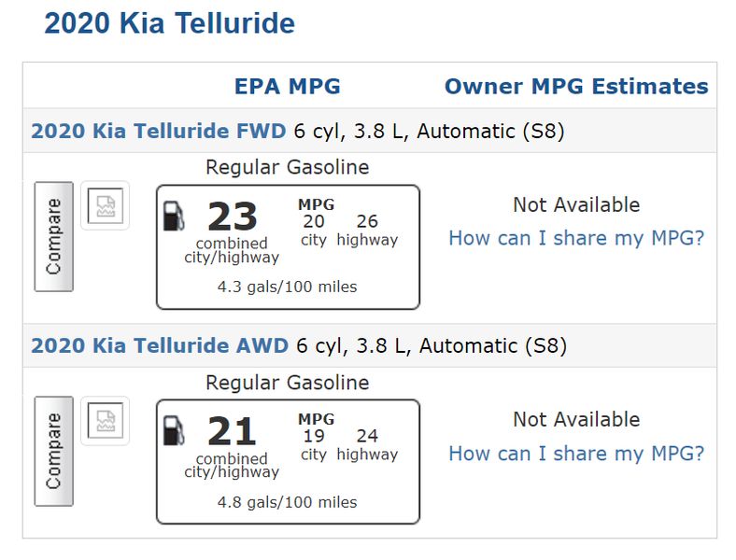This screenshot has width=736, height=560.
Task: Click the FWD 26 highway MPG figure
Action: click(x=367, y=221)
